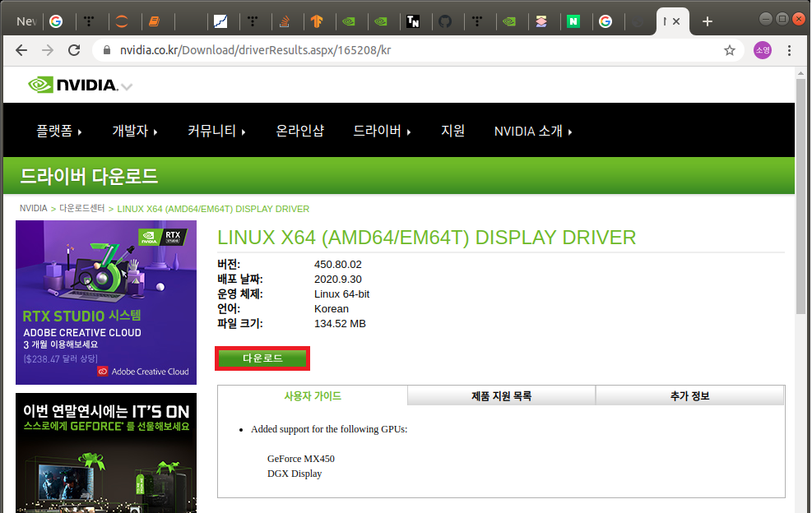Expand the 드라이버 menu
The width and height of the screenshot is (812, 513).
coord(383,131)
